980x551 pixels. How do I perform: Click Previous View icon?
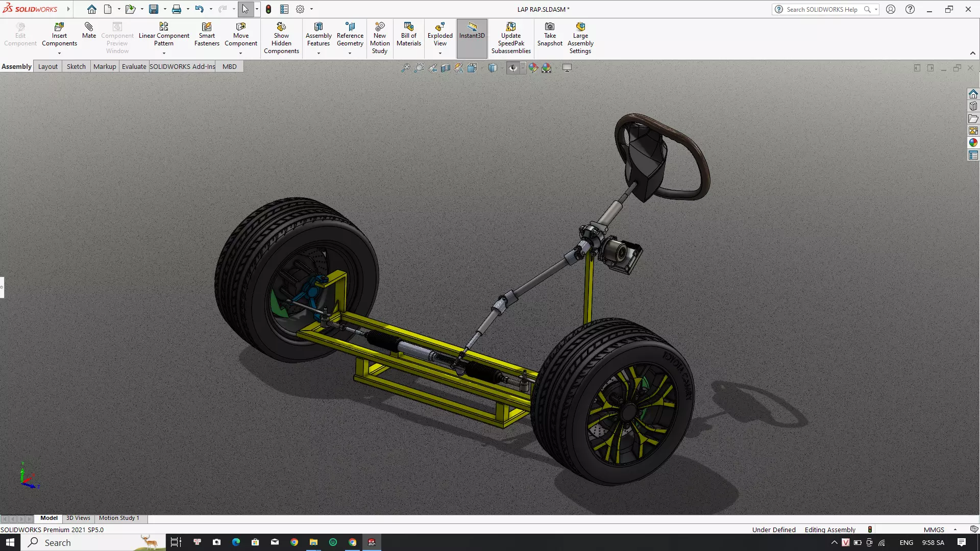[x=433, y=68]
